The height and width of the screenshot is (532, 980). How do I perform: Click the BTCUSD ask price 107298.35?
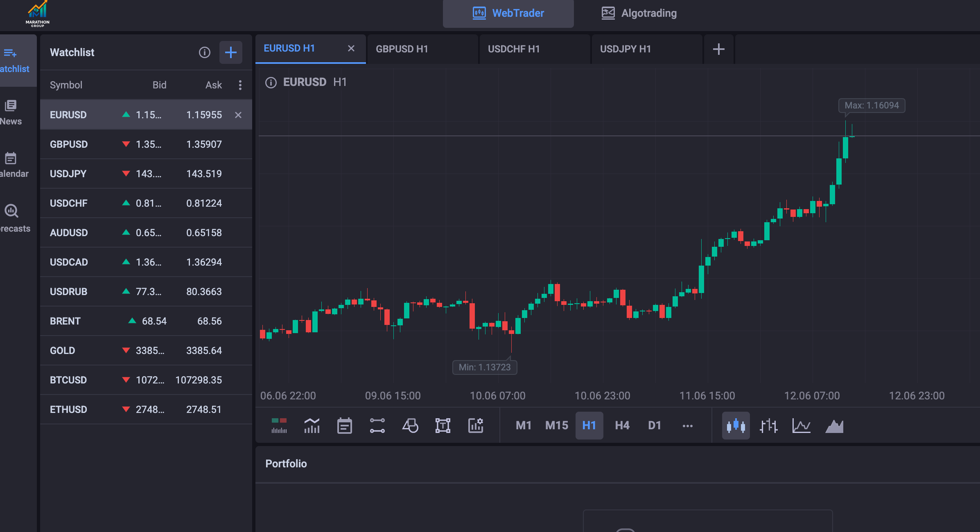[199, 380]
